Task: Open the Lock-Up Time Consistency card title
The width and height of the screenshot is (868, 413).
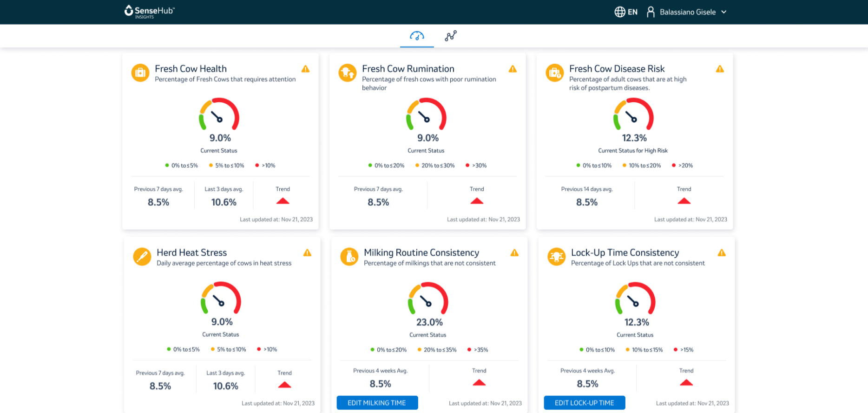Action: (x=625, y=253)
